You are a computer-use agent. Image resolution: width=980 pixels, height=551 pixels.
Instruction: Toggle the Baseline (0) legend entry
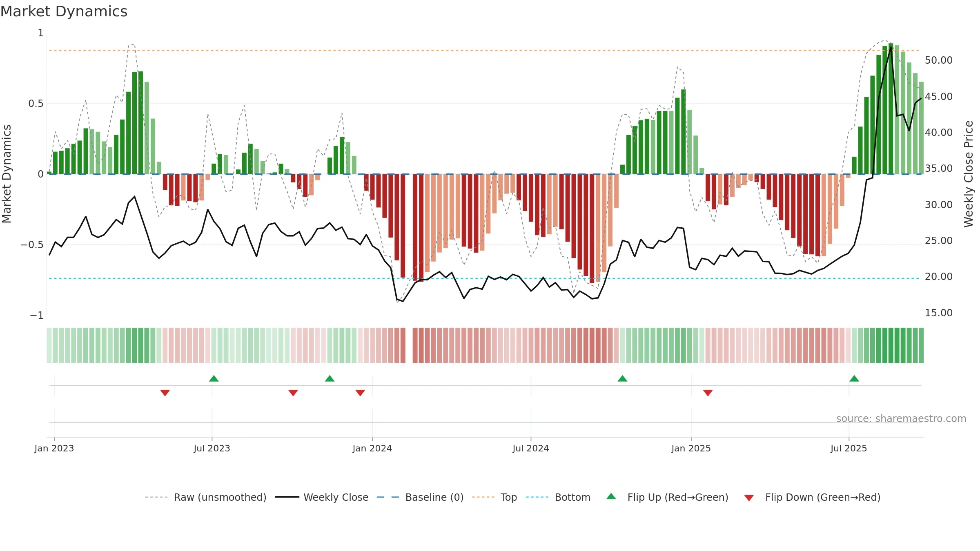[x=420, y=497]
